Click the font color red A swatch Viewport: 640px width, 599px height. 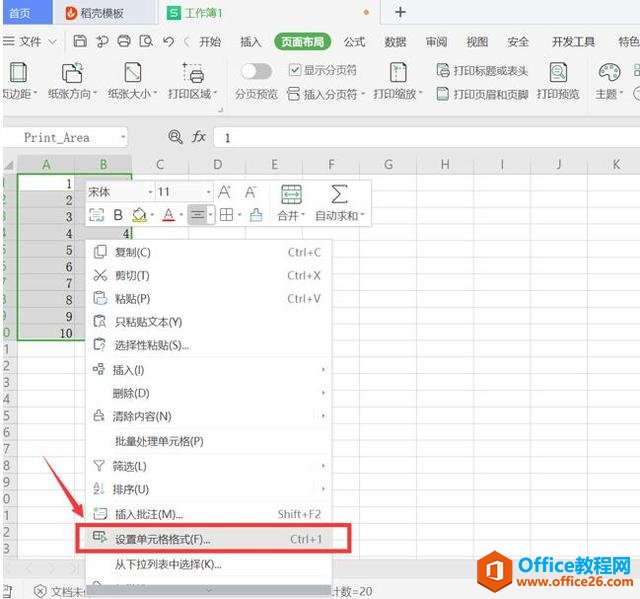pyautogui.click(x=168, y=215)
